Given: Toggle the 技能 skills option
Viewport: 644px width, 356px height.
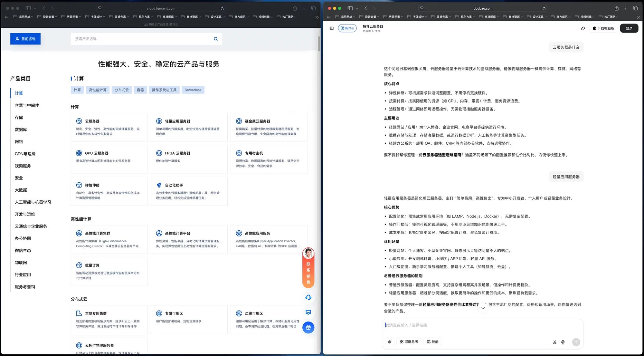Looking at the screenshot, I should coord(432,342).
